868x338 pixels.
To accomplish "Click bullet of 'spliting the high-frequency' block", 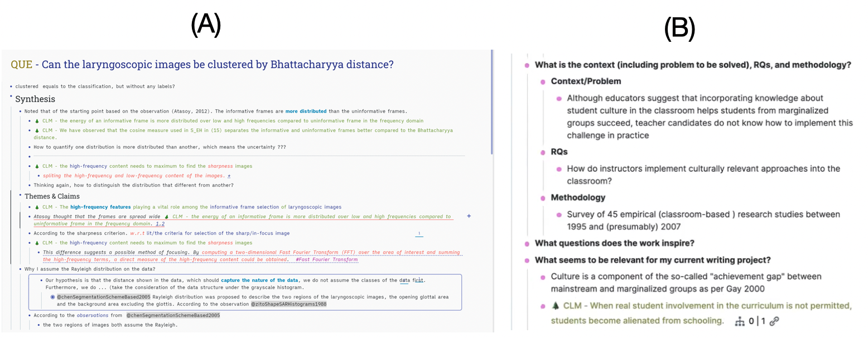I will pyautogui.click(x=38, y=176).
